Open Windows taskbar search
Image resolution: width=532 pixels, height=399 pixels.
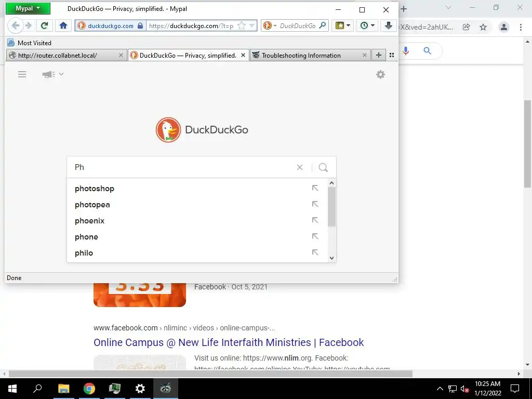[37, 389]
